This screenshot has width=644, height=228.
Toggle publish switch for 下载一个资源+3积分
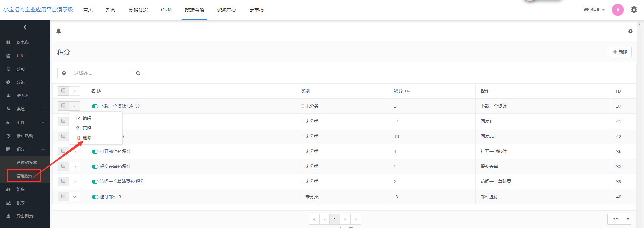(95, 106)
